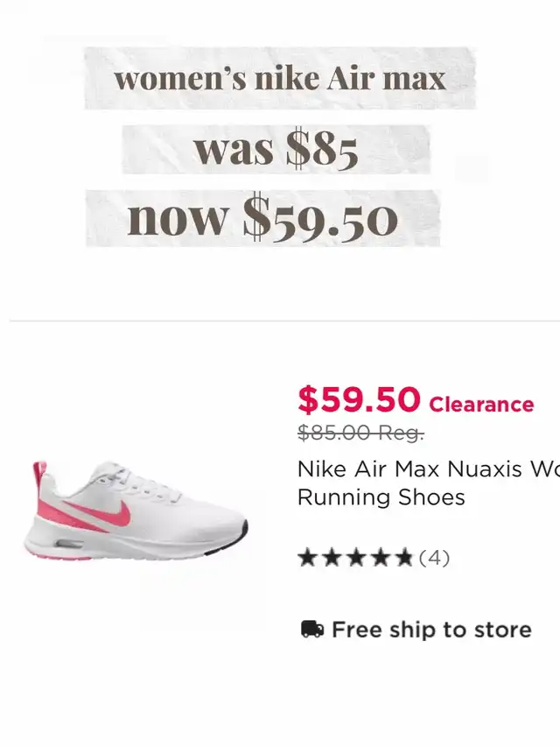Image resolution: width=560 pixels, height=747 pixels.
Task: Click the Air unit in the shoe sole
Action: [68, 545]
